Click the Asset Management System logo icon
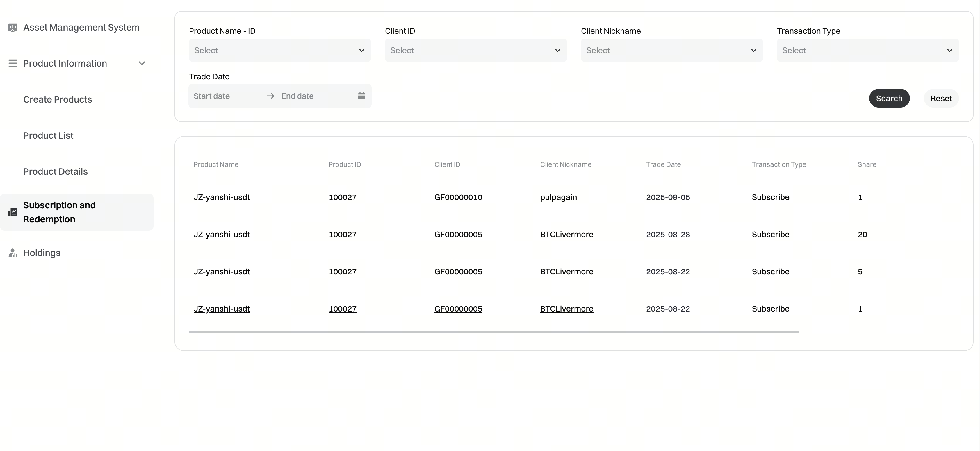Viewport: 980px width, 451px height. tap(13, 27)
